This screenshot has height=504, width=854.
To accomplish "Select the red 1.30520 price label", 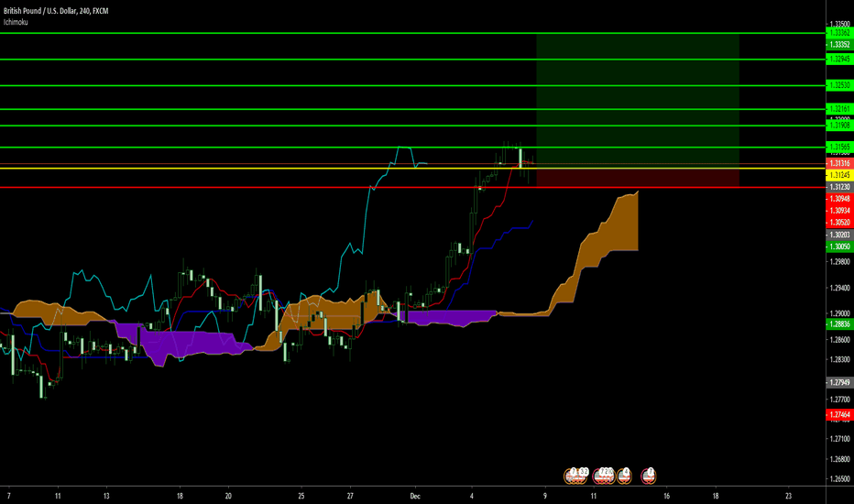I will pos(838,223).
